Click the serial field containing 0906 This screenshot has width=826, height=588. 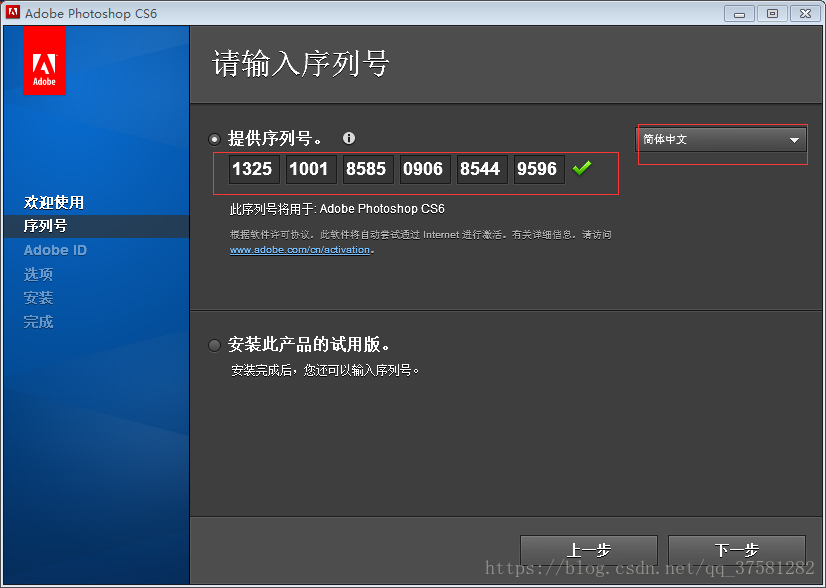click(x=425, y=169)
